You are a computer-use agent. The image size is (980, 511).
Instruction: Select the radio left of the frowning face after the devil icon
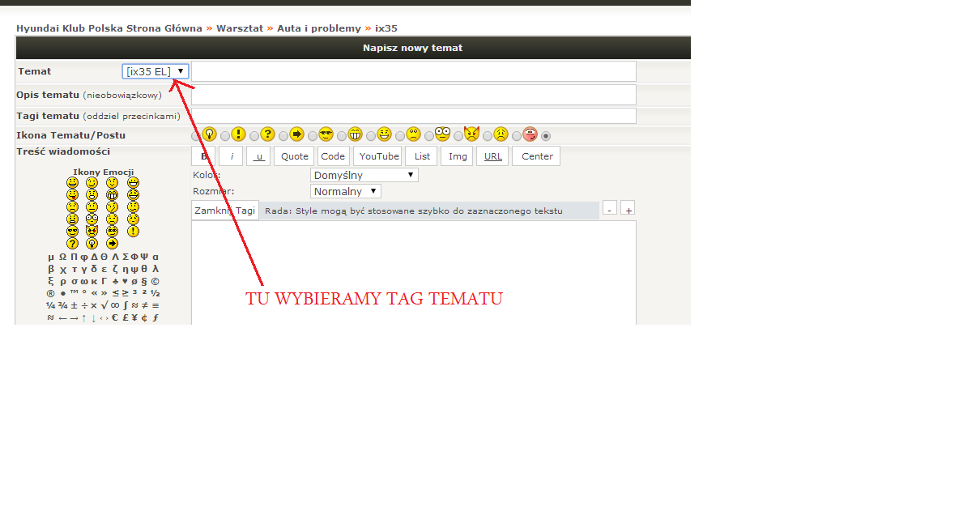click(488, 136)
